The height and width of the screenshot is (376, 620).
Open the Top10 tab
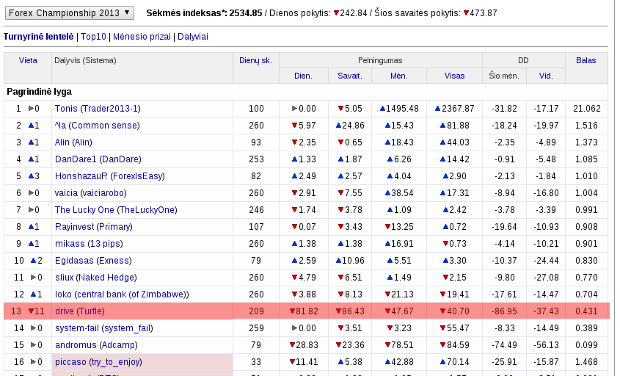pyautogui.click(x=93, y=37)
